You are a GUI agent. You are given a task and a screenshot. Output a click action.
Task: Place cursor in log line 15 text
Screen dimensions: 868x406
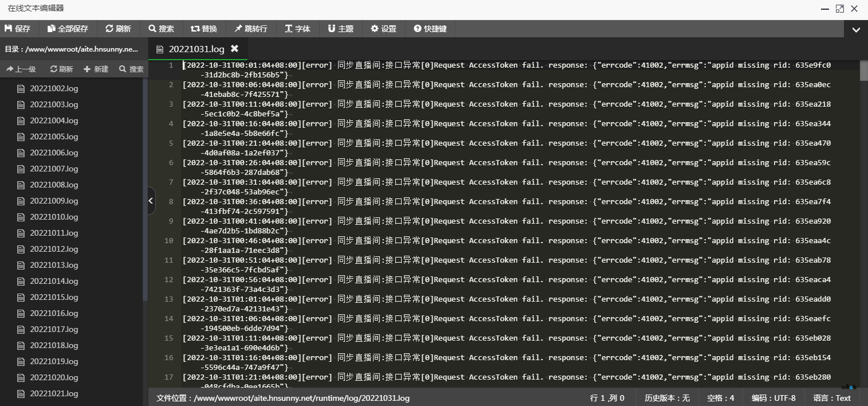(506, 343)
